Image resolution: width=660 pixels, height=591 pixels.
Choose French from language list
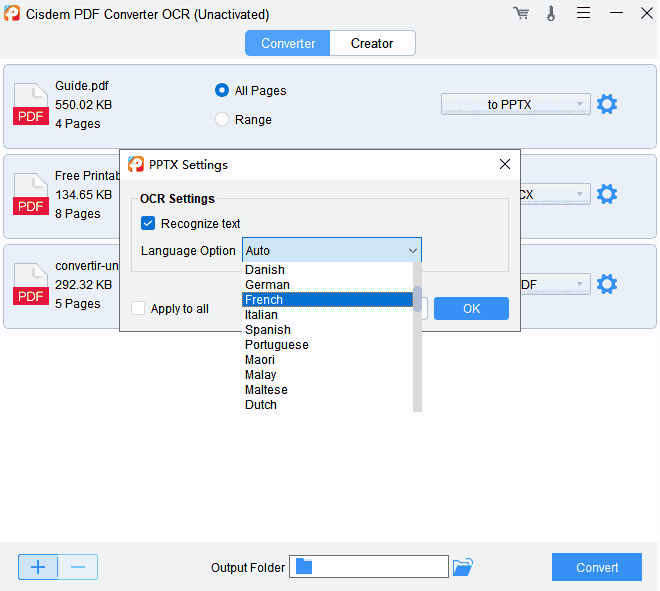(327, 300)
